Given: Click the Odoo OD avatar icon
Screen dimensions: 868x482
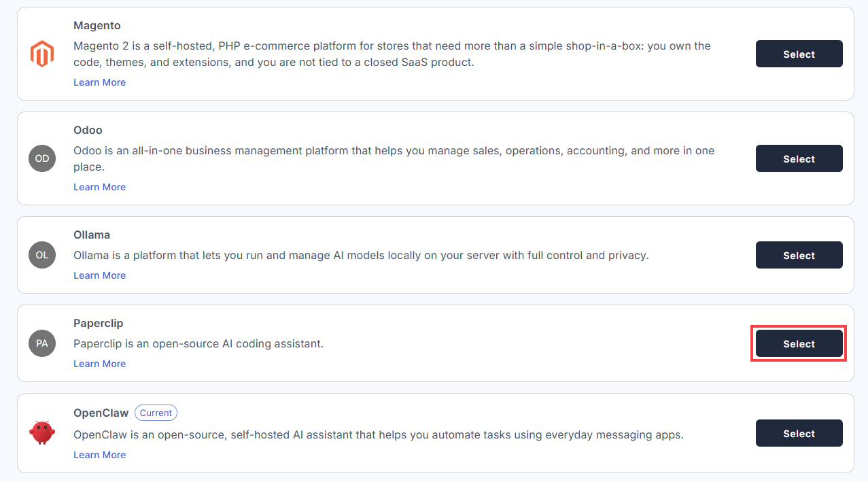Looking at the screenshot, I should 41,158.
